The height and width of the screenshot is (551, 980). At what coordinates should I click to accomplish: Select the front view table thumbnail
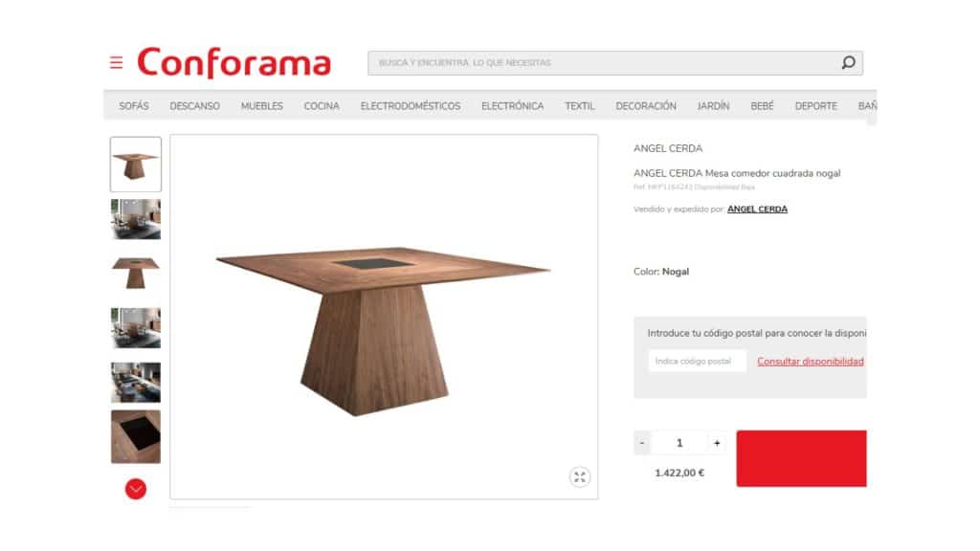click(x=136, y=273)
